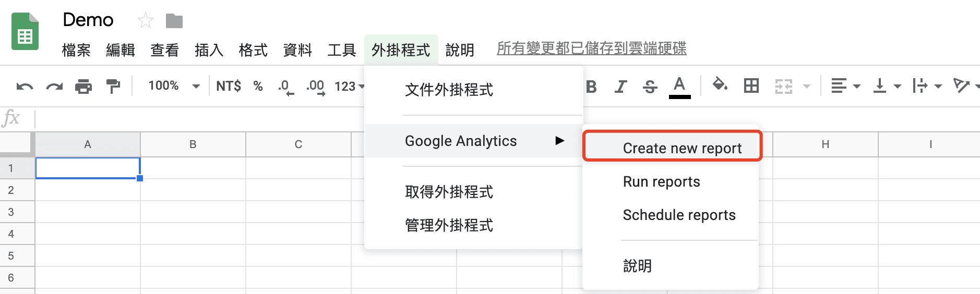This screenshot has width=980, height=294.
Task: Toggle italic formatting
Action: (x=620, y=87)
